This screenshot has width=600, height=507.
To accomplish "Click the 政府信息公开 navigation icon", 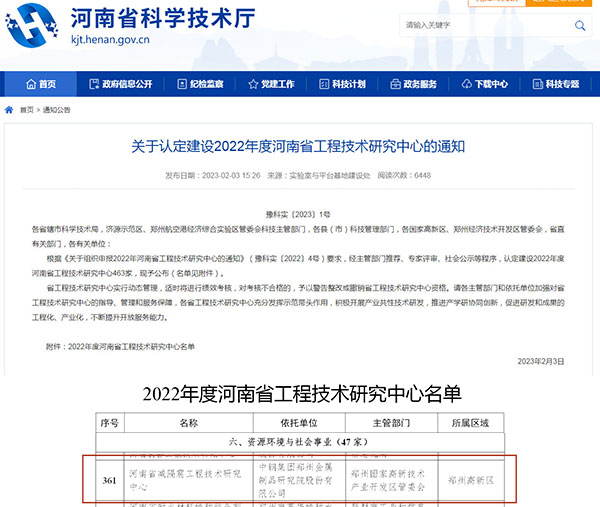I will click(94, 84).
